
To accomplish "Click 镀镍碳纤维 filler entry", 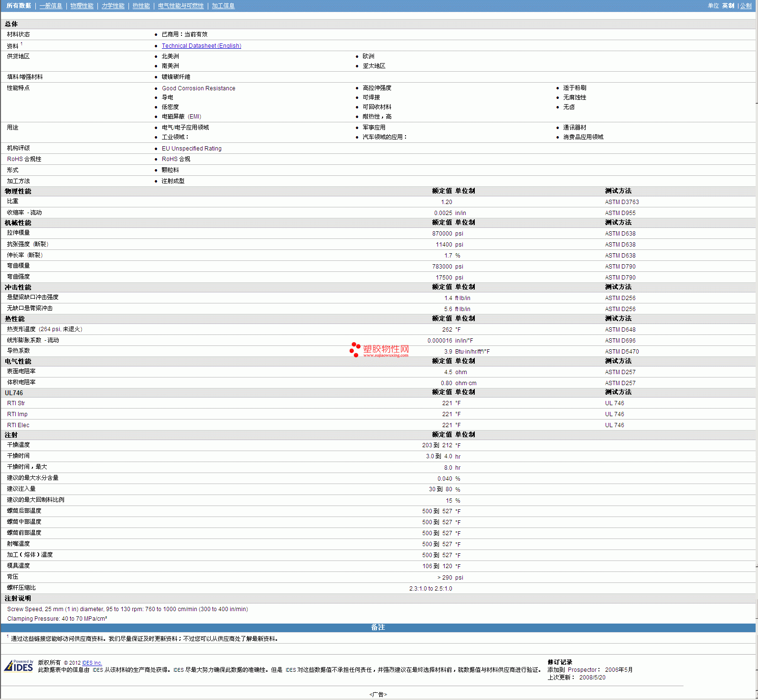I will [x=176, y=77].
